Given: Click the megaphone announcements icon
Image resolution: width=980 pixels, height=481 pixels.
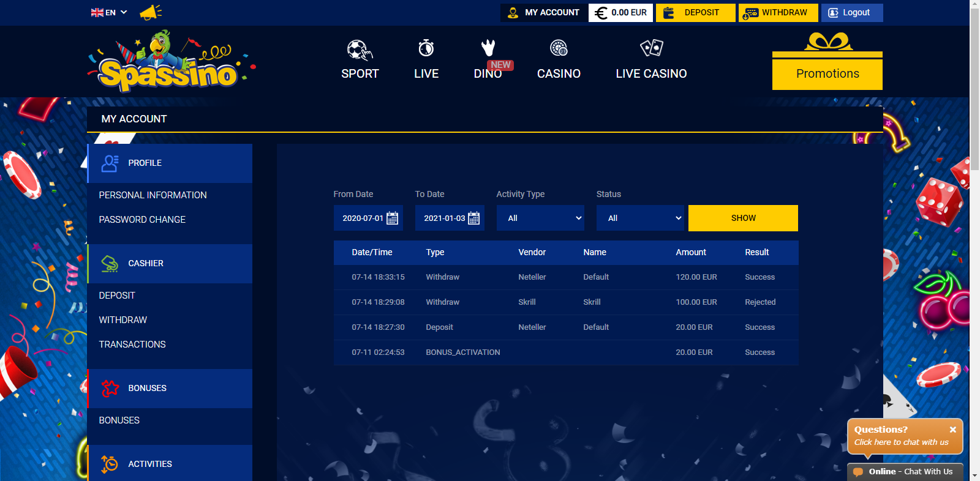Looking at the screenshot, I should coord(150,12).
